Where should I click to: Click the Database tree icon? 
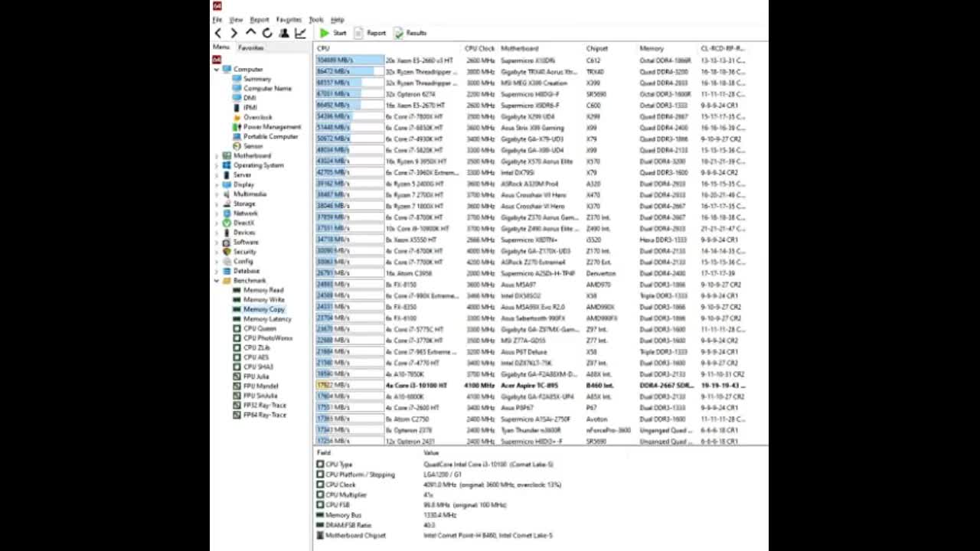[x=227, y=271]
